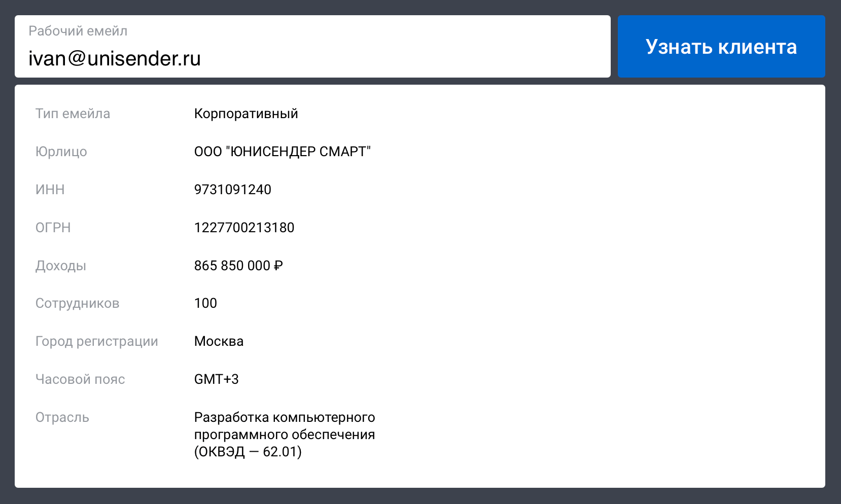
Task: Click the industry description with ОКВЭД 62.01
Action: coord(284,435)
